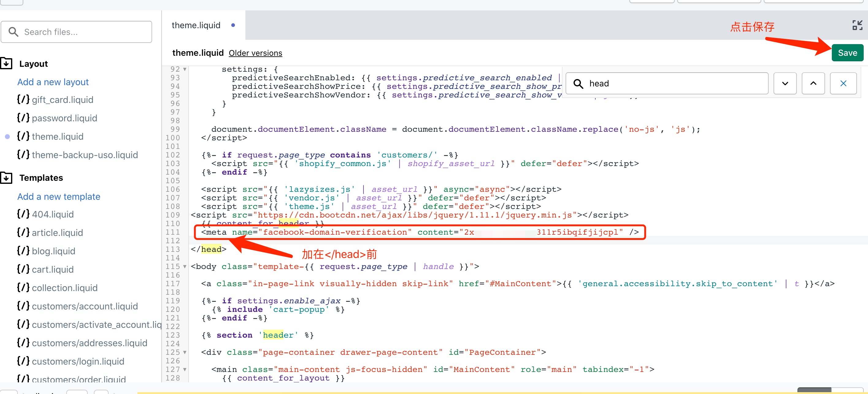Click the file icon beside 404.liquid
The height and width of the screenshot is (394, 868).
point(23,214)
